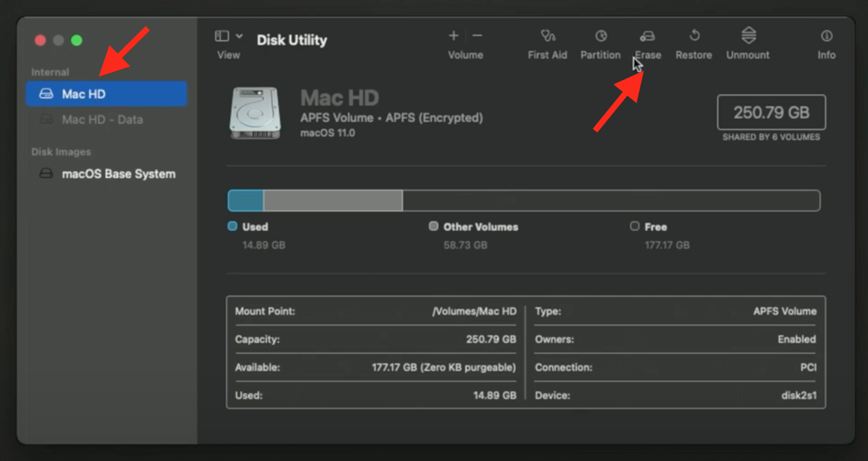The height and width of the screenshot is (461, 868).
Task: Click the 177.17 GB (Zero KB purgeable) value
Action: (444, 367)
